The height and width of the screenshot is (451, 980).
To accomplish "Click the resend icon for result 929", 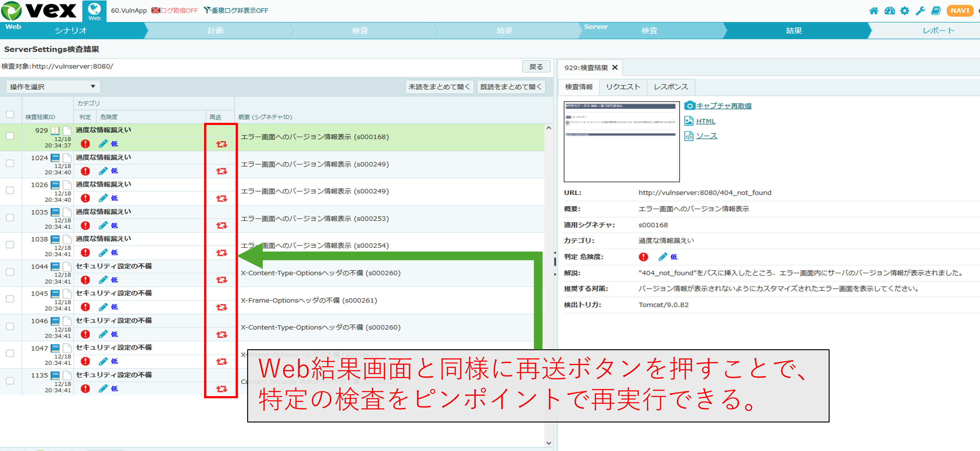I will tap(222, 144).
